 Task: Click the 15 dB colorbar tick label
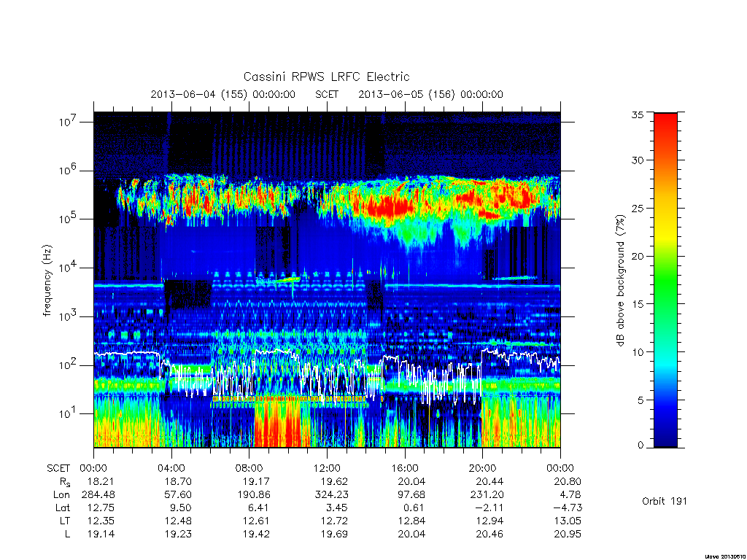pos(638,304)
